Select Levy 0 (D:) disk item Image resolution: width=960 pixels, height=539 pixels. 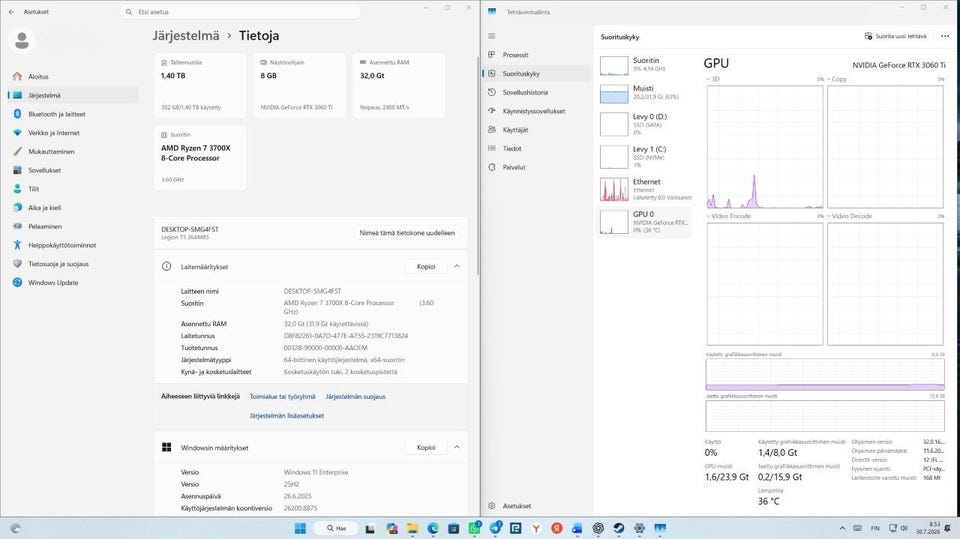(644, 124)
